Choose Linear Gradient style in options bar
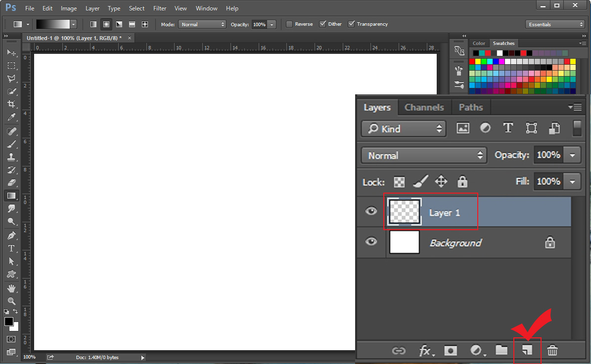Viewport: 591px width, 364px height. point(93,24)
